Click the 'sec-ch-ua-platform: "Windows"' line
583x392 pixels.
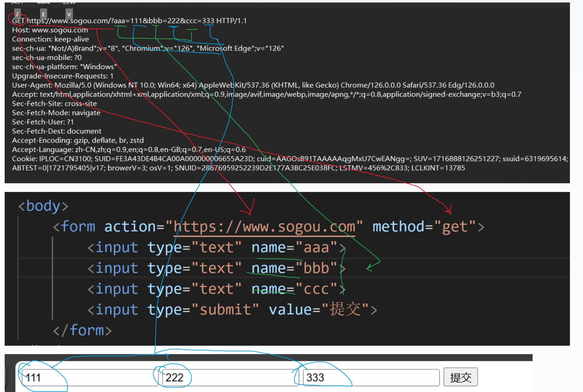coord(64,67)
